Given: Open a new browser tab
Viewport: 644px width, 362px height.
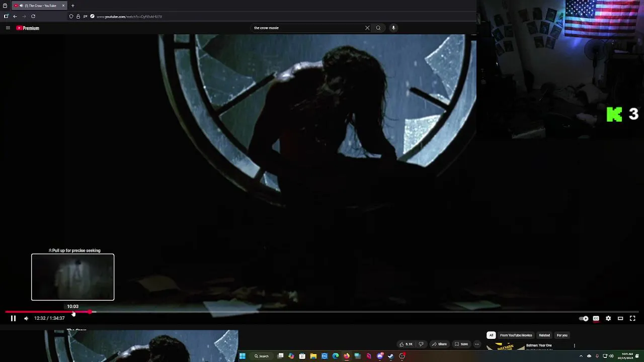Looking at the screenshot, I should 72,6.
